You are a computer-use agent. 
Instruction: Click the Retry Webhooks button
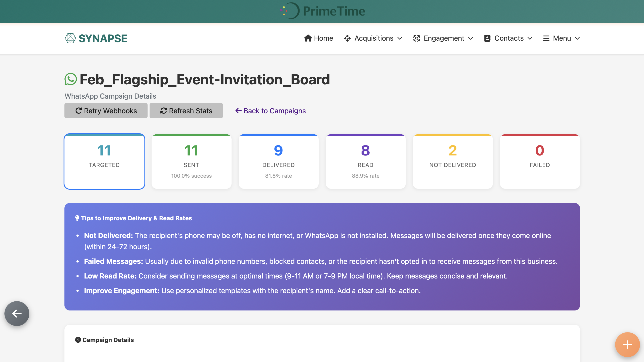pyautogui.click(x=106, y=111)
